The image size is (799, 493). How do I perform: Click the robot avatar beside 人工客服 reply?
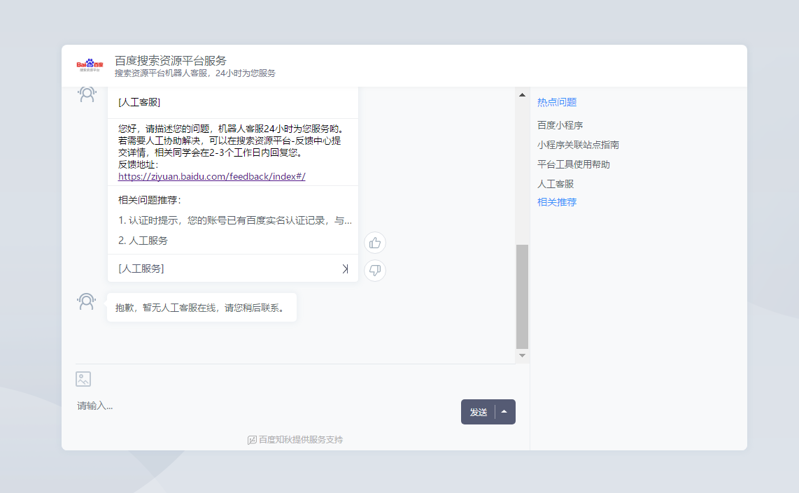[87, 94]
